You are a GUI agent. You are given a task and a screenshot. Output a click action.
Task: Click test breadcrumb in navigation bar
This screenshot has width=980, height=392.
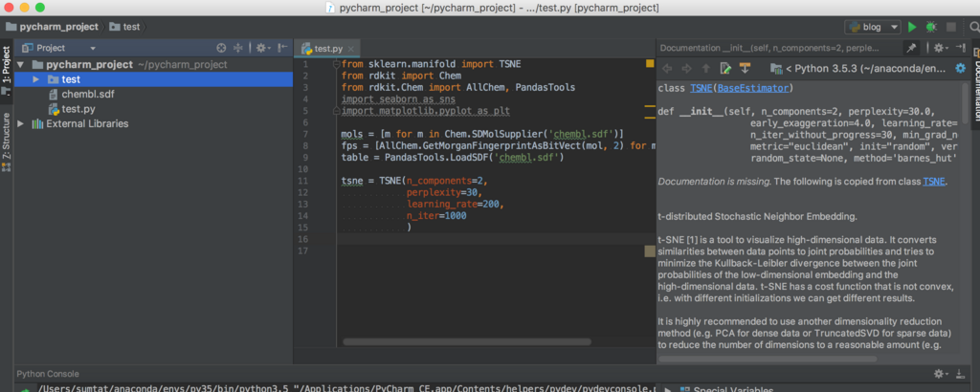pyautogui.click(x=123, y=27)
